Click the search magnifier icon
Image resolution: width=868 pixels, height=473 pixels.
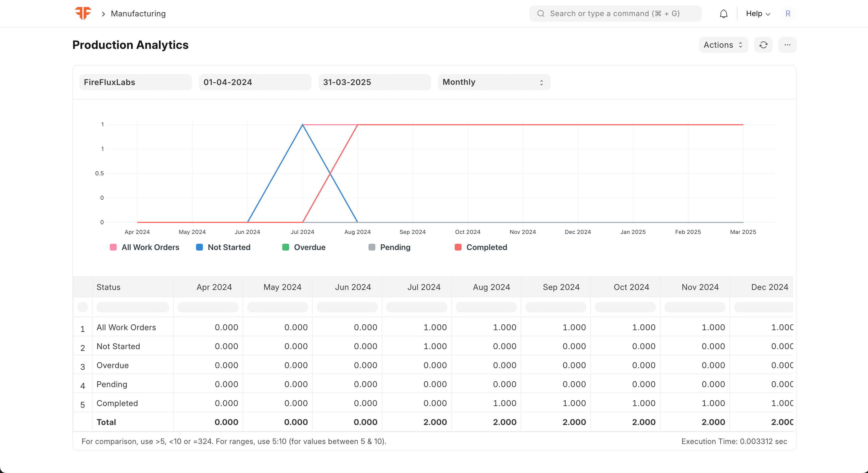click(541, 14)
